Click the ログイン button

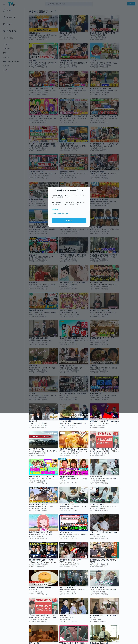(x=131, y=4)
